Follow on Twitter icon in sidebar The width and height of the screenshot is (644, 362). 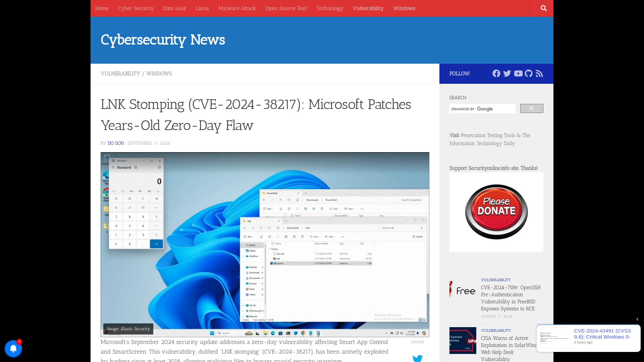(507, 73)
